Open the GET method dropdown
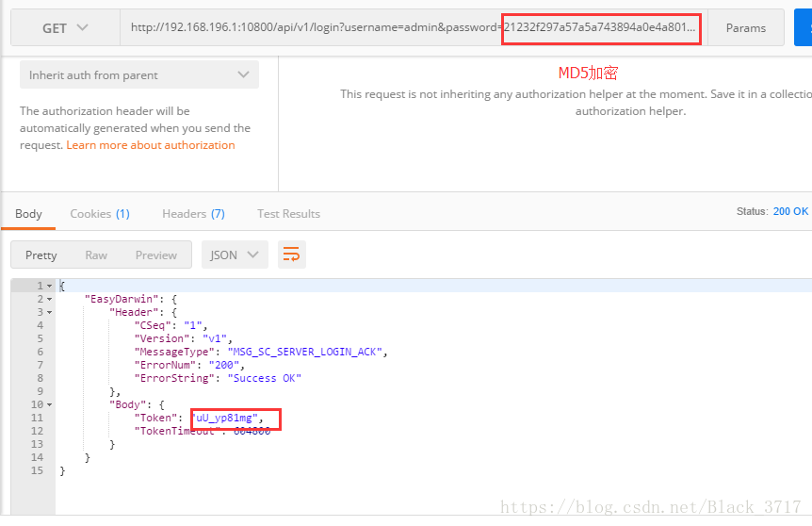Viewport: 812px width, 526px height. click(65, 28)
